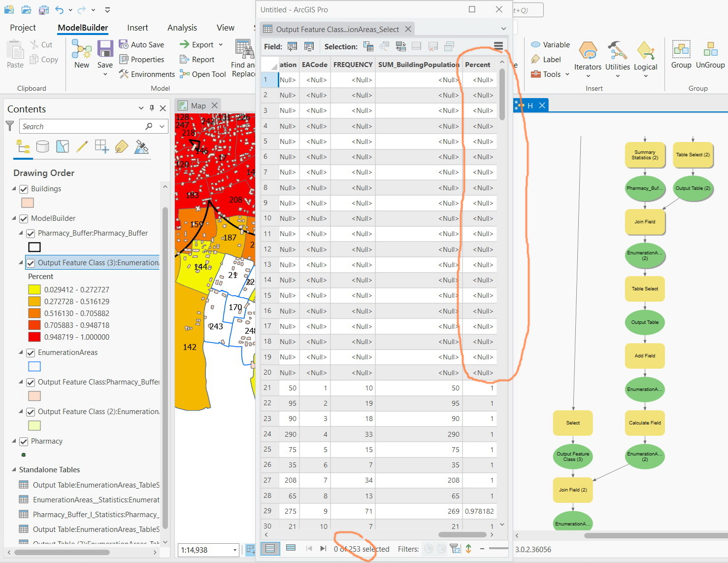
Task: Click the red 0.948719 - 1.000000 swatch
Action: pyautogui.click(x=34, y=337)
